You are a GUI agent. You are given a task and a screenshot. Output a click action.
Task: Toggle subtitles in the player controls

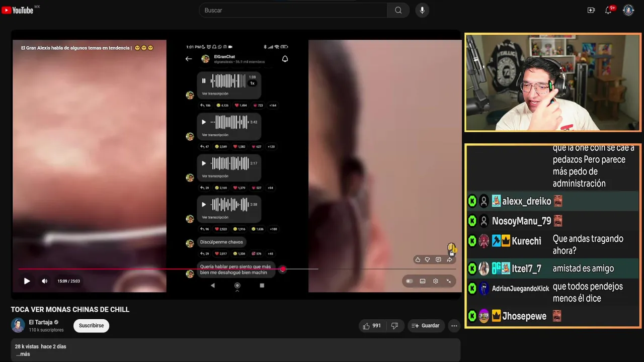pyautogui.click(x=423, y=281)
